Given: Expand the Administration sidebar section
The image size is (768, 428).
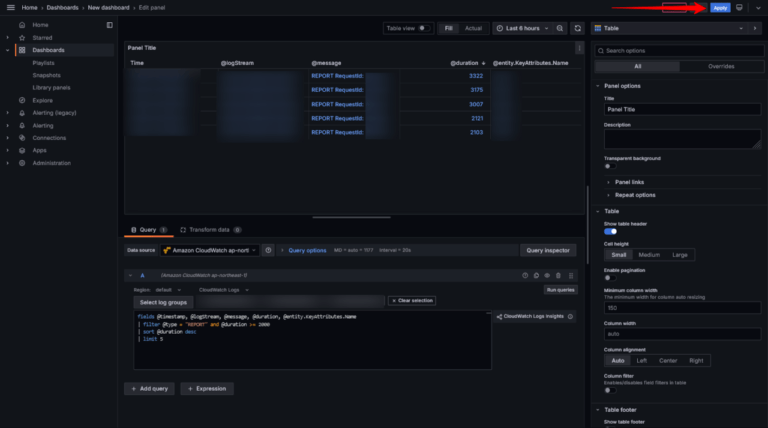Looking at the screenshot, I should 7,163.
